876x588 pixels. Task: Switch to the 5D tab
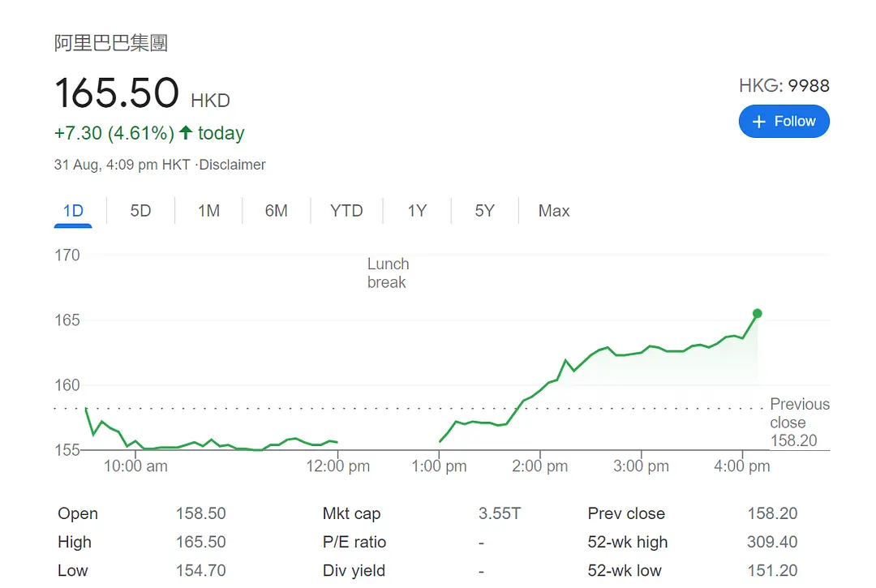pyautogui.click(x=140, y=211)
